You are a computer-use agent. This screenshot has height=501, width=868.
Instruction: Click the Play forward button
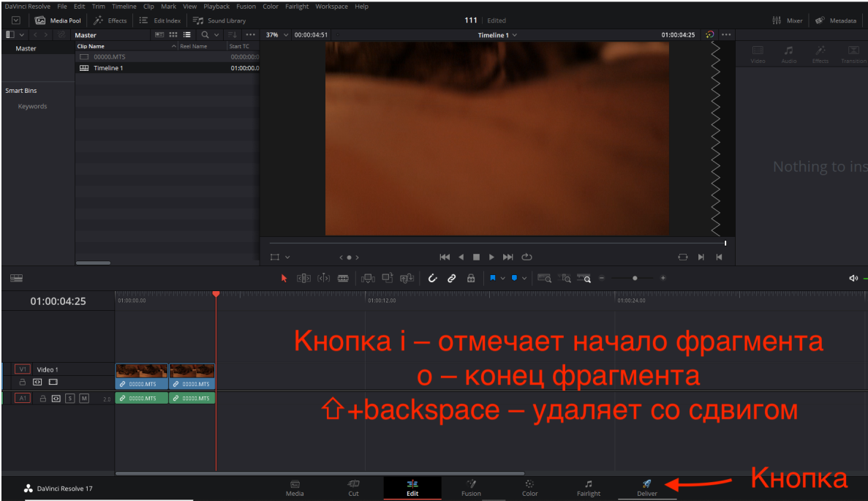[491, 257]
